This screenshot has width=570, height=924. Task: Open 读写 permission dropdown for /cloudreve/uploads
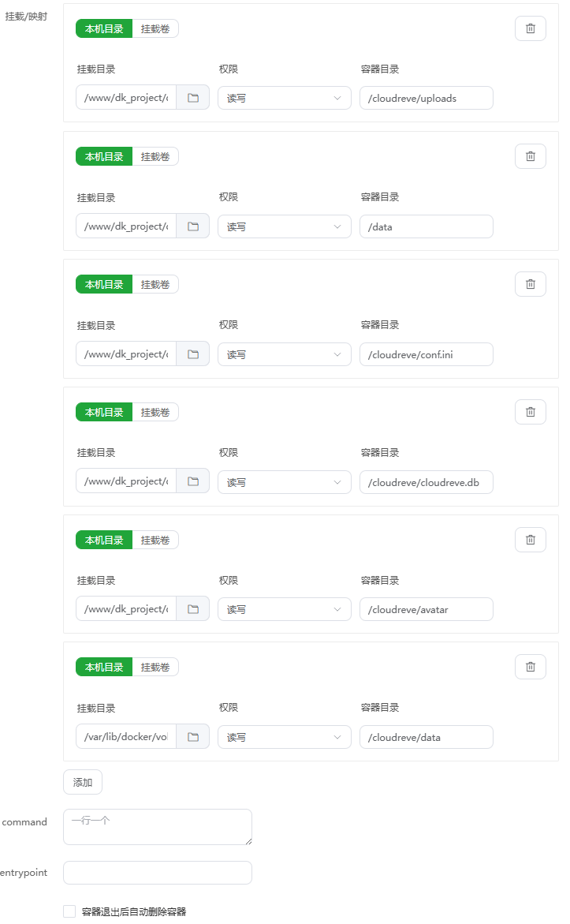284,98
